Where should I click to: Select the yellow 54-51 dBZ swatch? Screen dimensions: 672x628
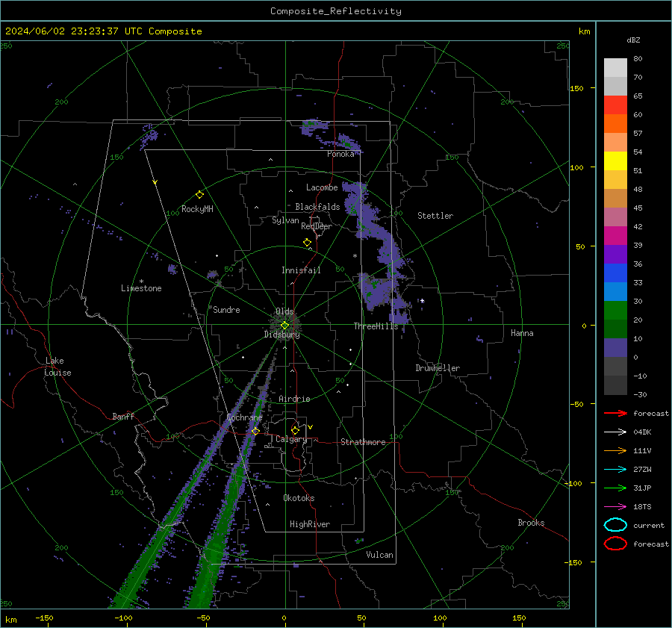coord(615,161)
